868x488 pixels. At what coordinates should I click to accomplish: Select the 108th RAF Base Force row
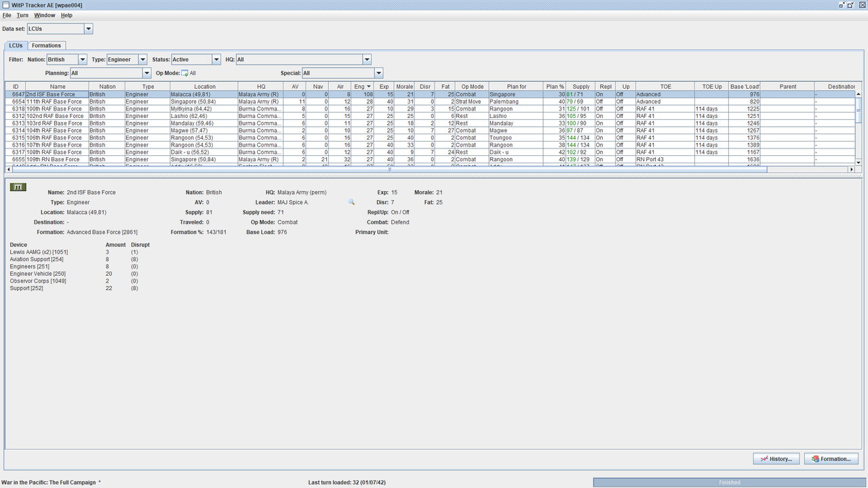[430, 152]
